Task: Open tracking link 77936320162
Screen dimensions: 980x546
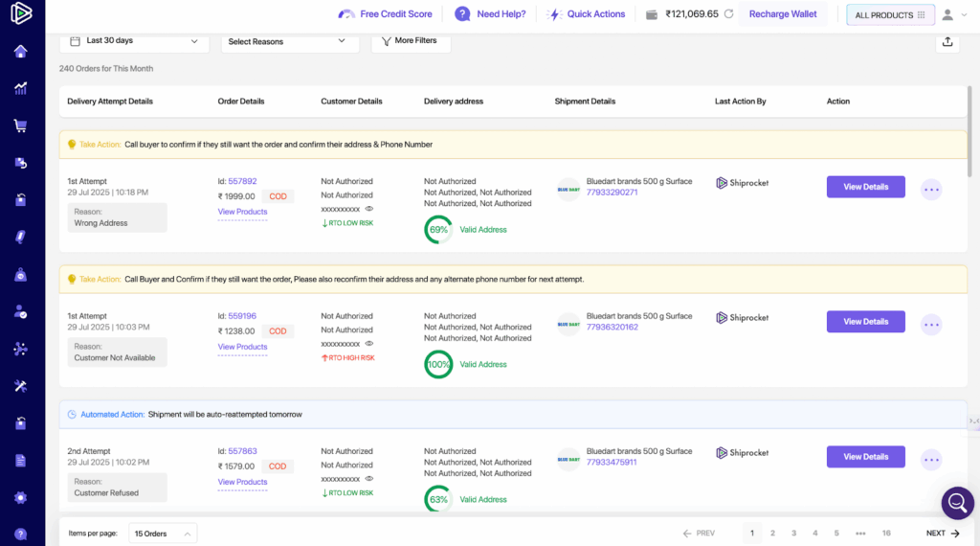Action: (x=612, y=328)
